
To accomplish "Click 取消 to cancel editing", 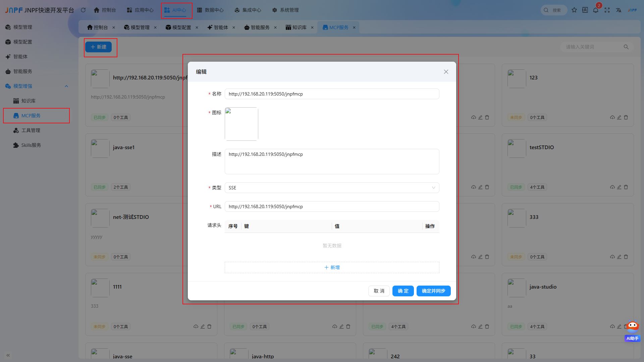I will pos(379,291).
